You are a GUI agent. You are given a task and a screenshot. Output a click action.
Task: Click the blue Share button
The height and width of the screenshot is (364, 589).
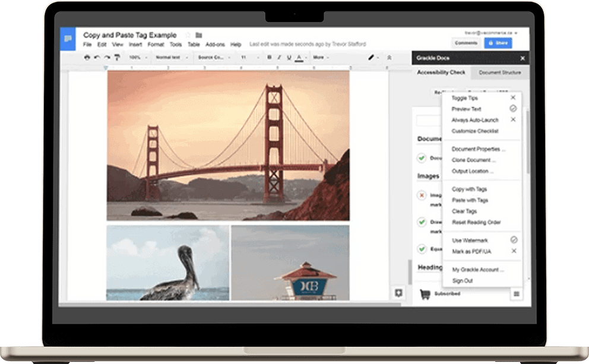tap(498, 43)
